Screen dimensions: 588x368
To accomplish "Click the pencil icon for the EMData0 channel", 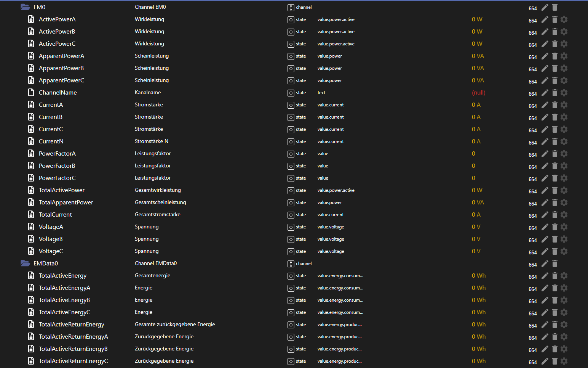I will point(545,263).
